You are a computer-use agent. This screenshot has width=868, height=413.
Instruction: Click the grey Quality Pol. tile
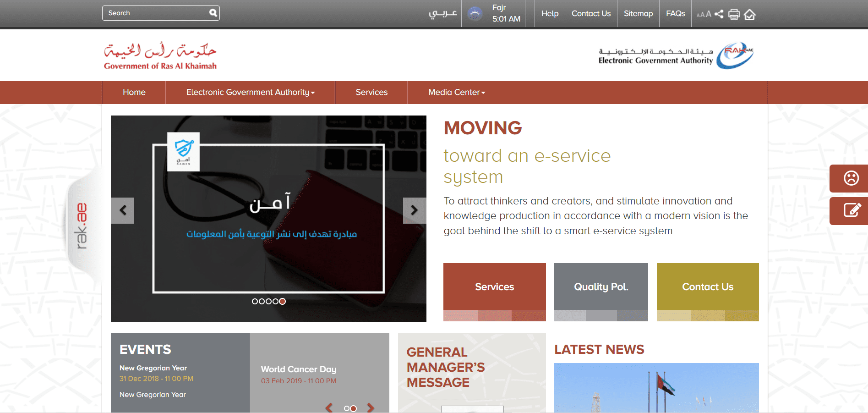601,292
